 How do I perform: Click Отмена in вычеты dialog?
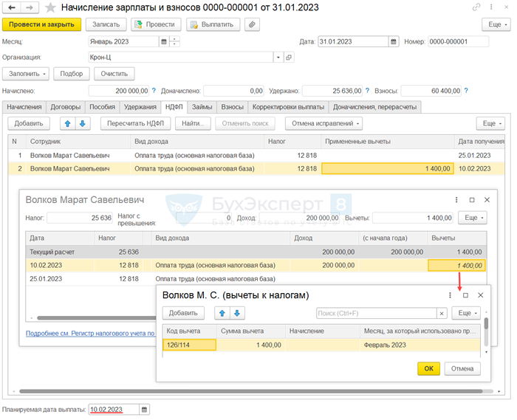click(x=462, y=368)
